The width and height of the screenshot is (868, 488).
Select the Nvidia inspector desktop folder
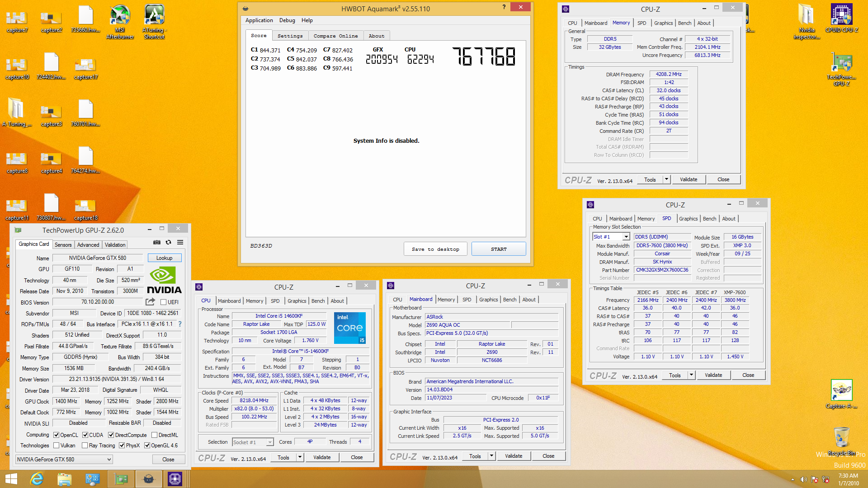click(x=807, y=21)
